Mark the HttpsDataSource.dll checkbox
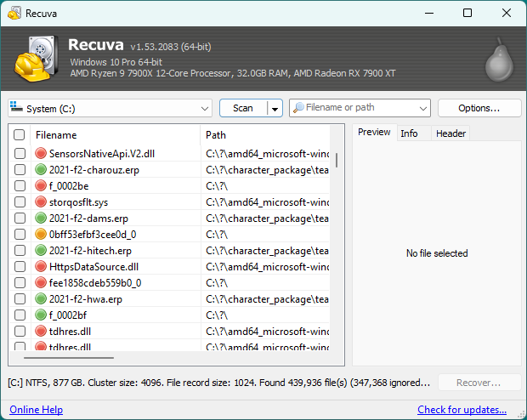 pos(20,266)
